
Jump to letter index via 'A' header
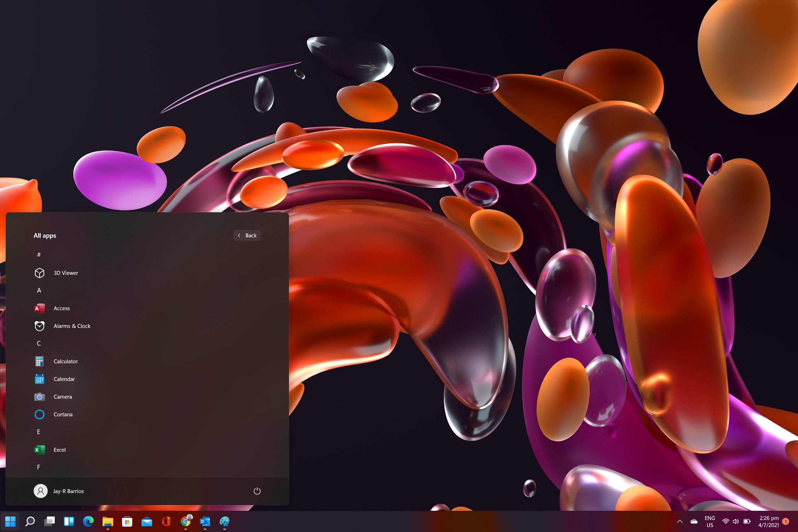pyautogui.click(x=39, y=290)
